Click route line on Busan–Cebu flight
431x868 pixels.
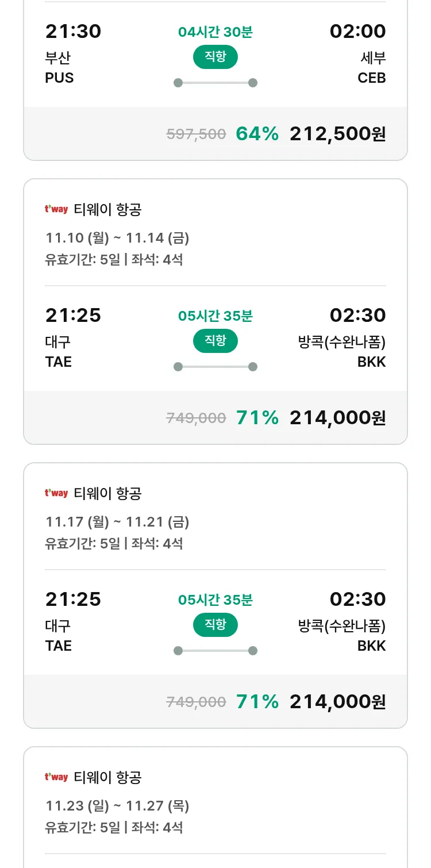[215, 83]
